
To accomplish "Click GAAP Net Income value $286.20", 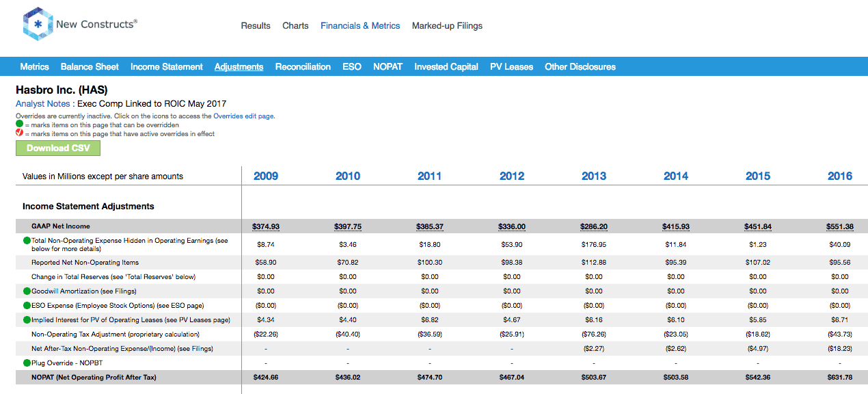I will (594, 226).
